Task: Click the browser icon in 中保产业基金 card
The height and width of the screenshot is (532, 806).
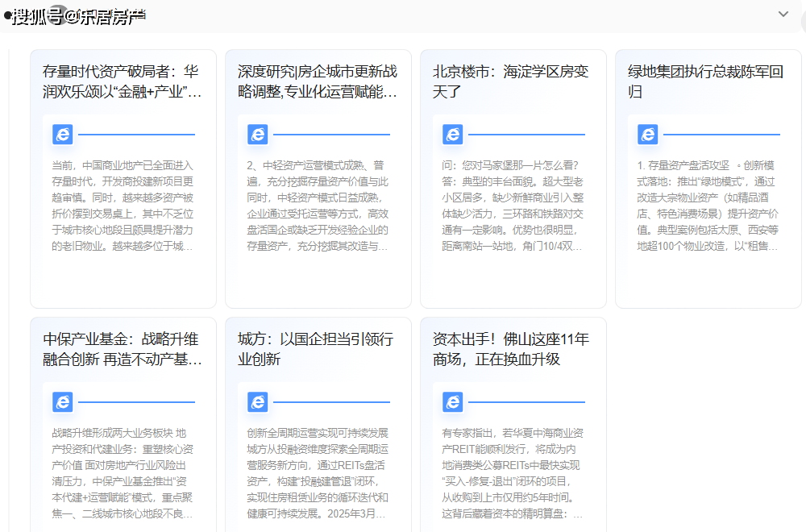Action: (63, 401)
